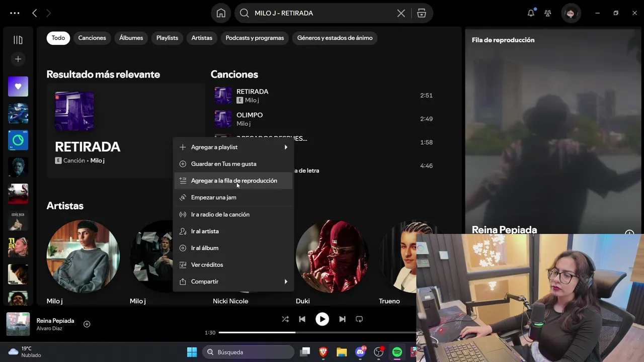Open the Browse icon beside search bar
Screen dimensions: 644x362
422,14
